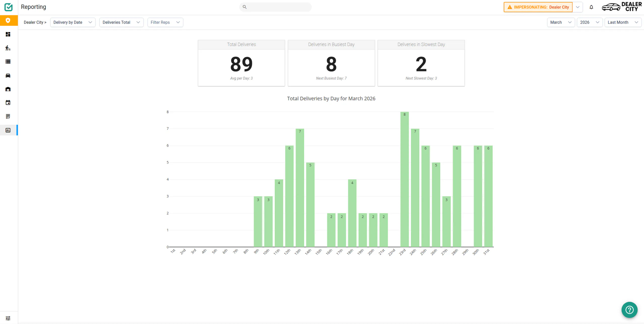Click the 27th bar showing 3 deliveries
Image resolution: width=644 pixels, height=324 pixels.
[x=446, y=222]
